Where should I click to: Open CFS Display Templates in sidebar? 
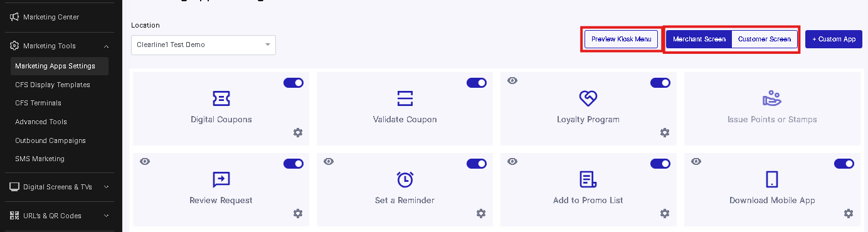click(53, 85)
